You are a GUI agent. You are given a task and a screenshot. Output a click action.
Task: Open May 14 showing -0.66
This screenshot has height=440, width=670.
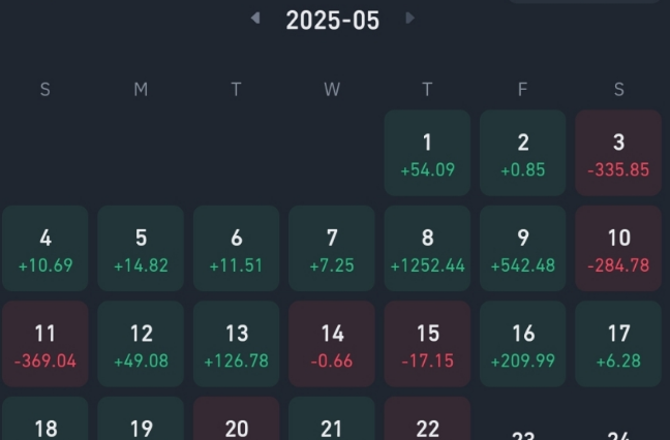tap(332, 345)
